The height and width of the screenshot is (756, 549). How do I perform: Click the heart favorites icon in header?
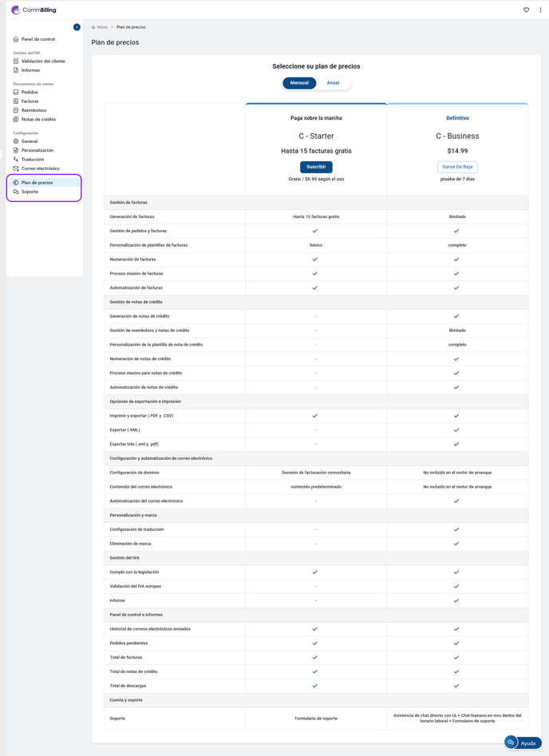click(x=526, y=10)
